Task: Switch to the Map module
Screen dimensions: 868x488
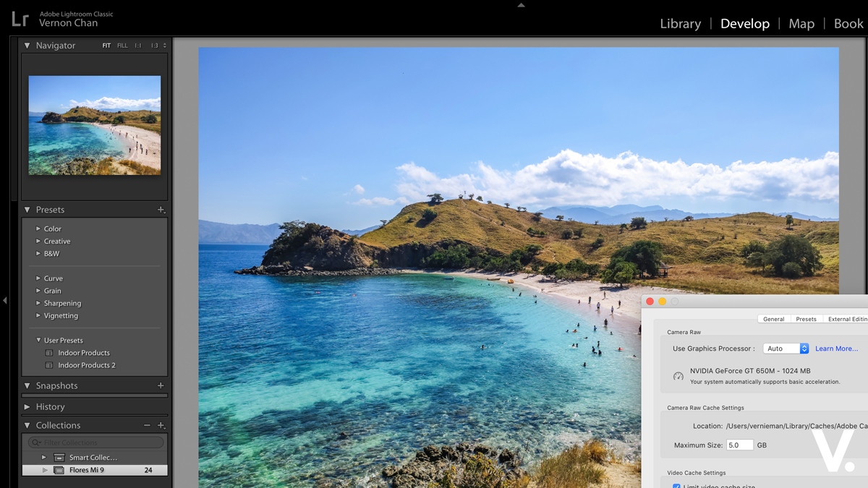Action: pos(801,24)
